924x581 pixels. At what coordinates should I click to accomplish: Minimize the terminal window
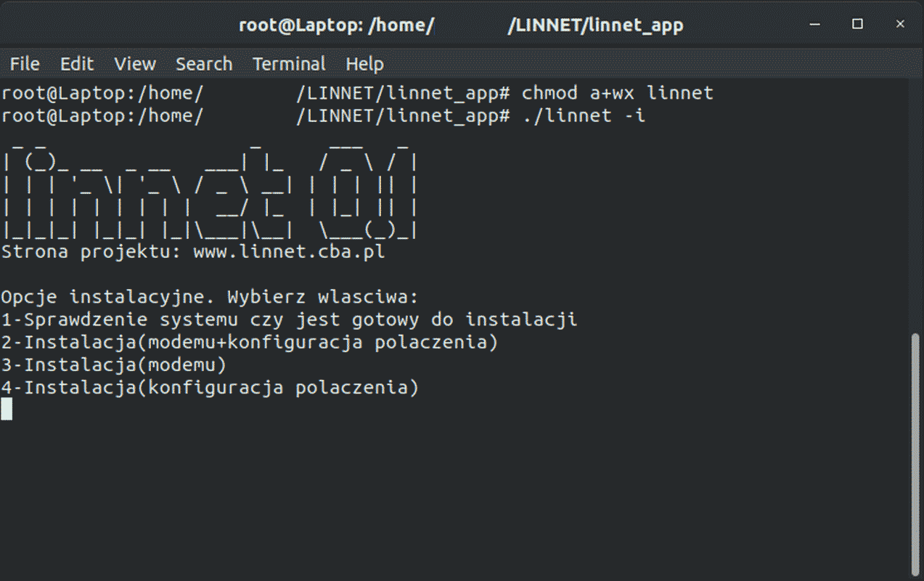(814, 25)
